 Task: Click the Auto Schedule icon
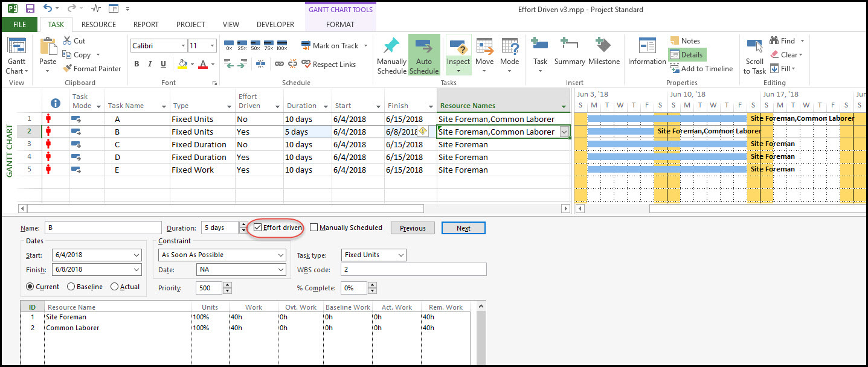[424, 47]
